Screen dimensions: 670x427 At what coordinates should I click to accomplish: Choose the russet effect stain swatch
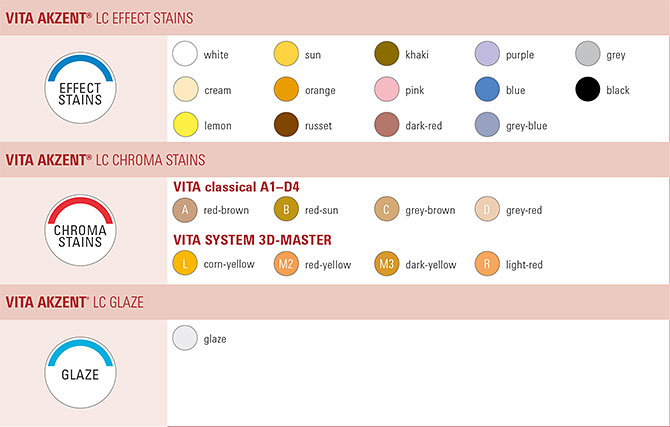coord(286,126)
